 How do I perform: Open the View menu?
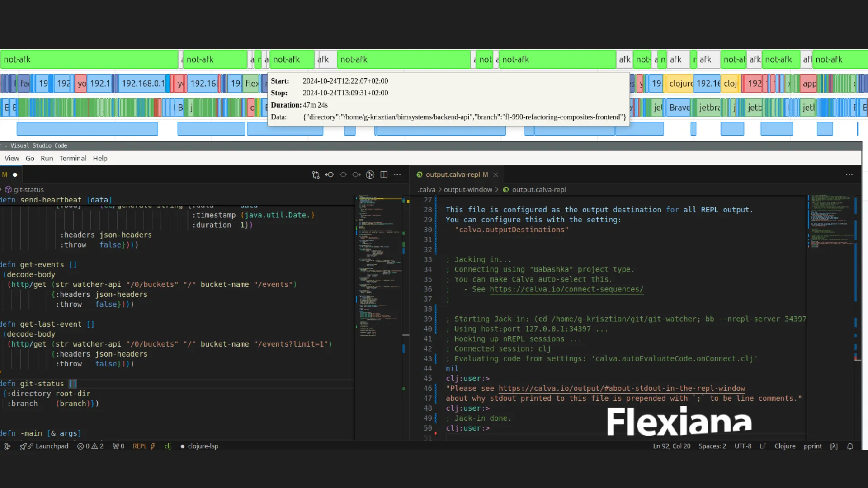coord(12,158)
